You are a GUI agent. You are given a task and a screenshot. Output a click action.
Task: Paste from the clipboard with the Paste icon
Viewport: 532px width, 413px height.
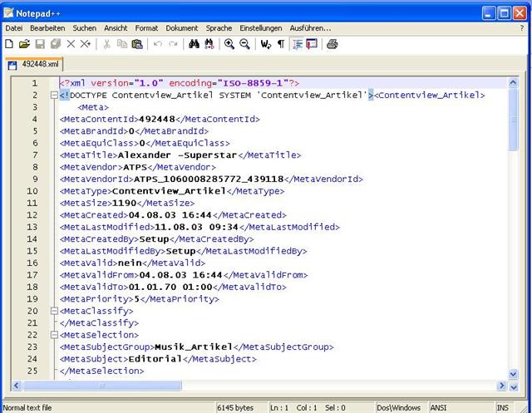pos(137,44)
